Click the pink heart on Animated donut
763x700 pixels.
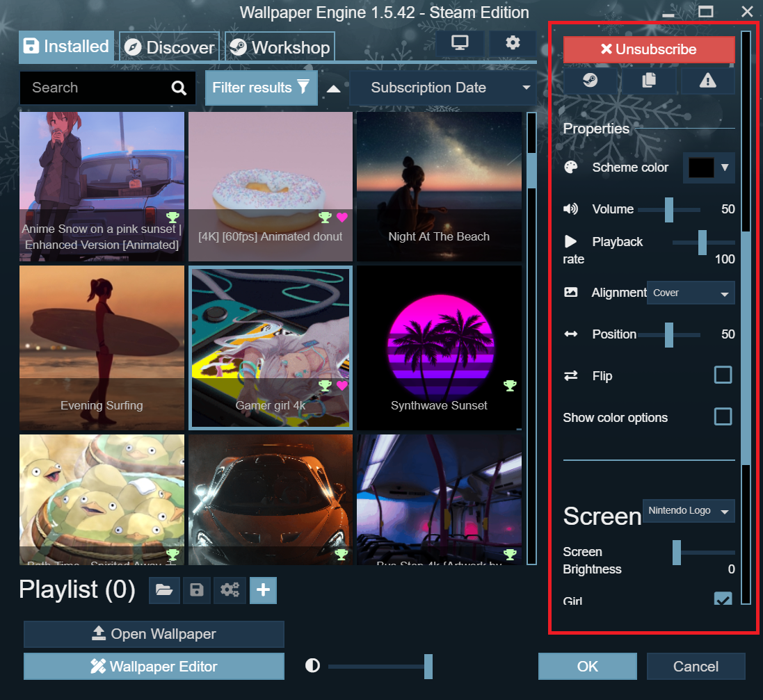point(342,218)
